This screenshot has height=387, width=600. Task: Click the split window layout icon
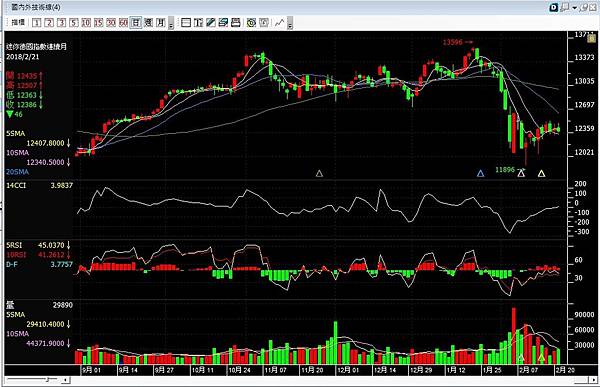(x=186, y=23)
